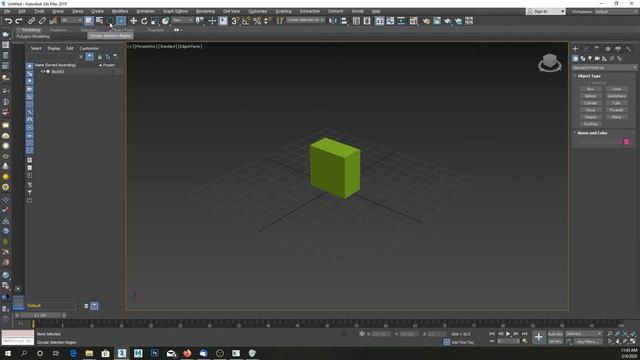The height and width of the screenshot is (360, 640).
Task: Click the Mirror tool icon
Action: tap(333, 21)
